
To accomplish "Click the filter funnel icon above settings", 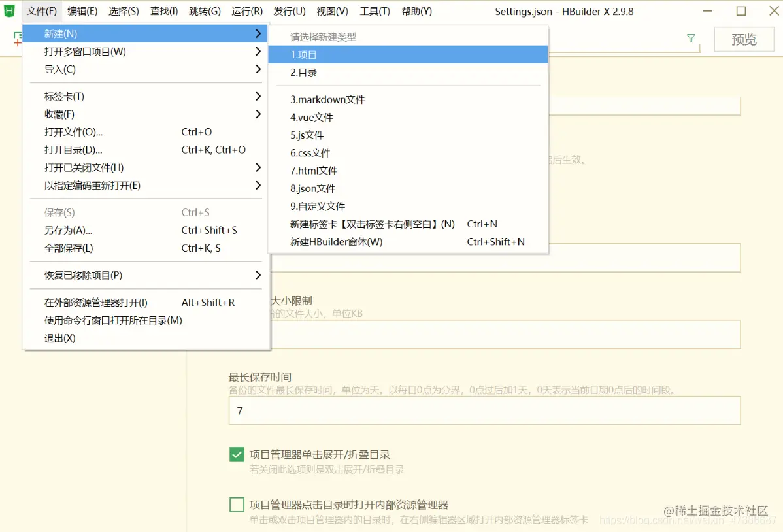I will tap(691, 39).
